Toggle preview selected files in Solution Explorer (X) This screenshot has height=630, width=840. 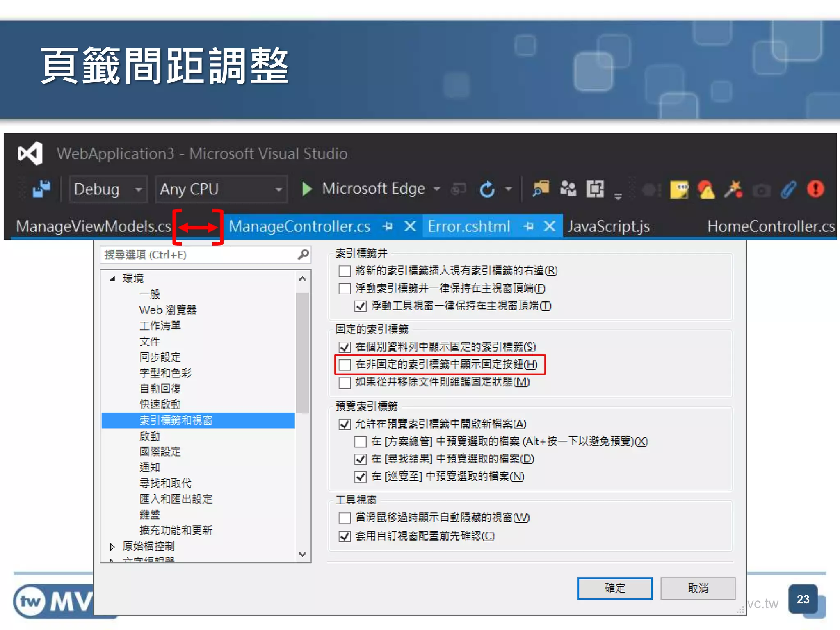click(361, 442)
